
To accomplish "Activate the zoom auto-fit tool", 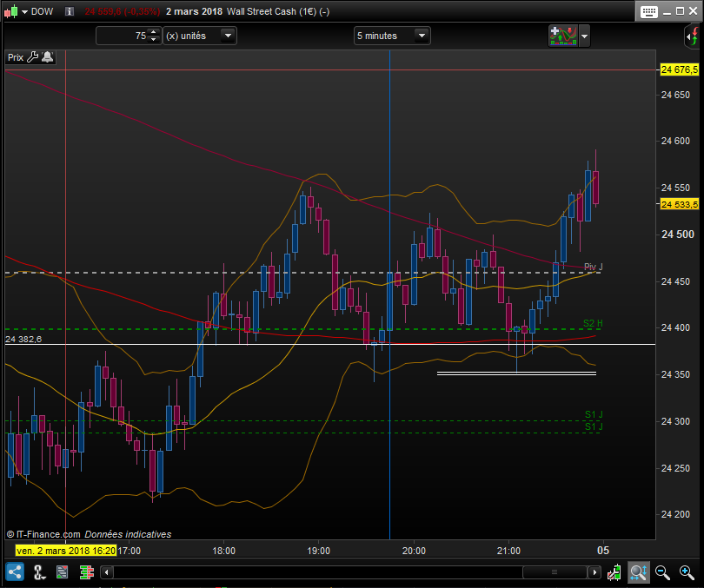I will point(638,572).
